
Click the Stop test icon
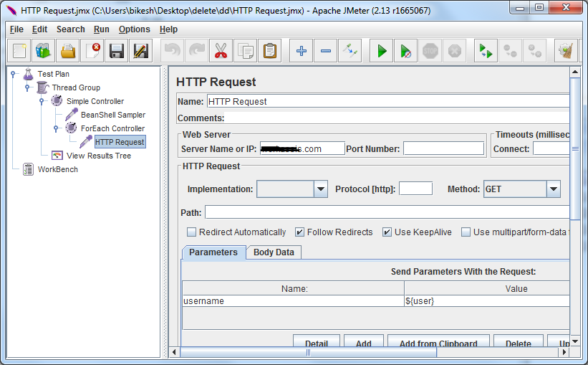(x=430, y=51)
